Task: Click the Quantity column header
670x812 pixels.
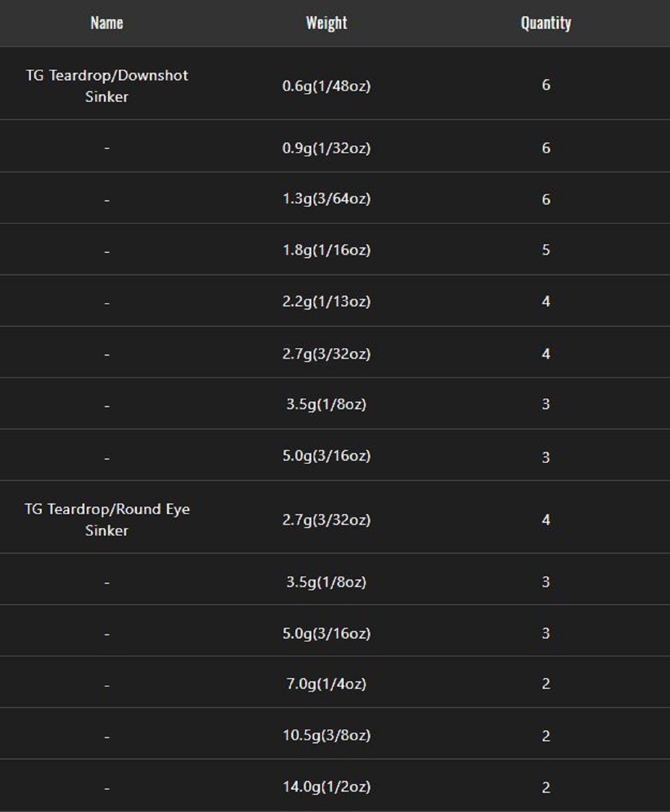Action: click(x=546, y=23)
